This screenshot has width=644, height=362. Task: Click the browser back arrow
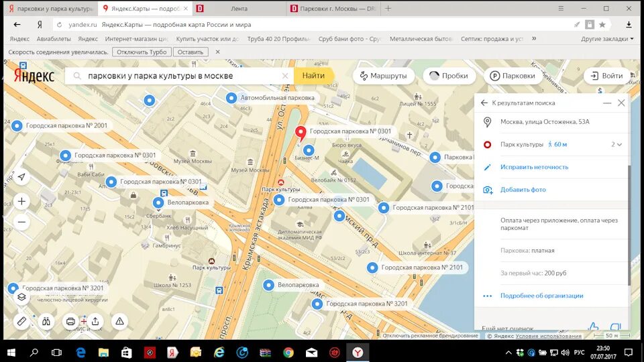tap(17, 25)
